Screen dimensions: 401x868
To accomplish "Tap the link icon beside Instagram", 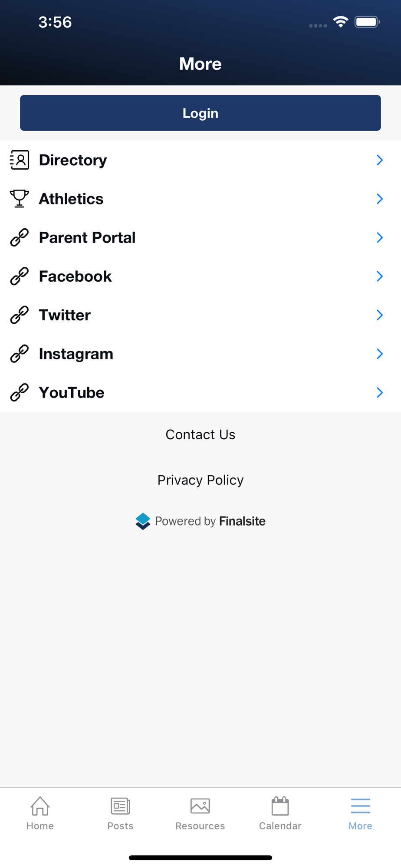I will [x=20, y=354].
